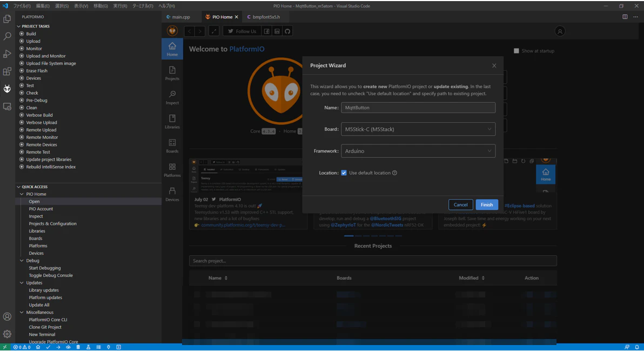
Task: Run the Upload and Monitor project task
Action: (45, 56)
